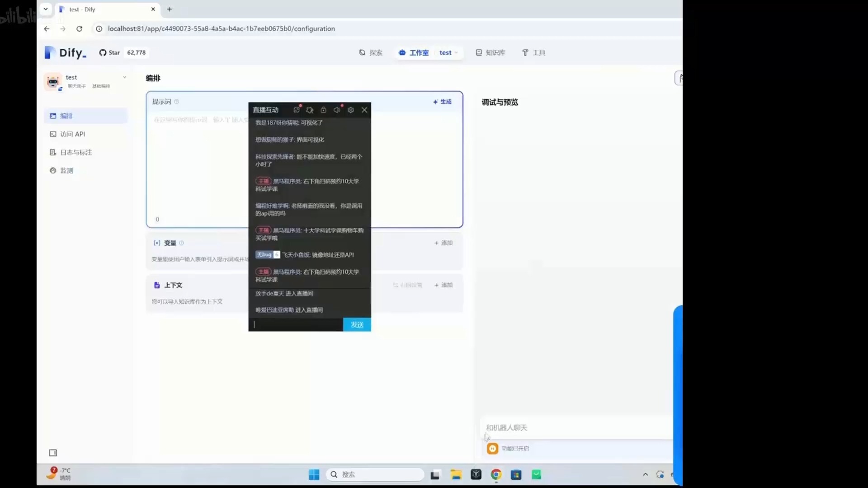The height and width of the screenshot is (488, 868).
Task: Click the GitHub Star button
Action: (x=110, y=53)
